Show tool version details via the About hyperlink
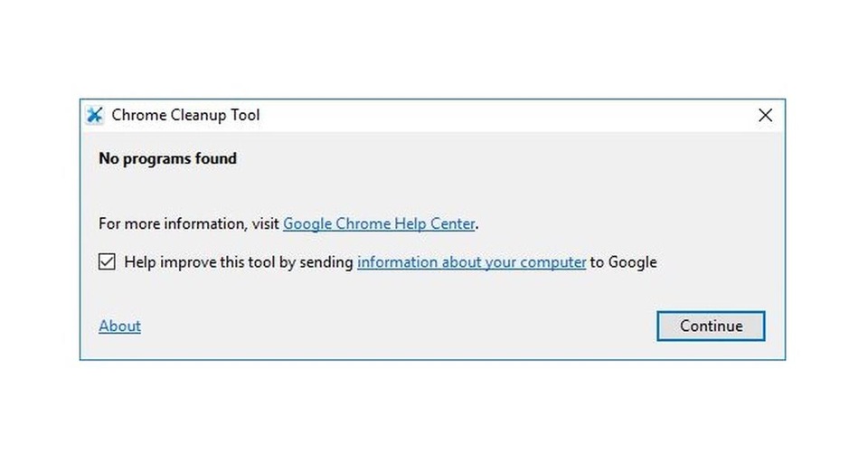The width and height of the screenshot is (868, 454). [119, 326]
